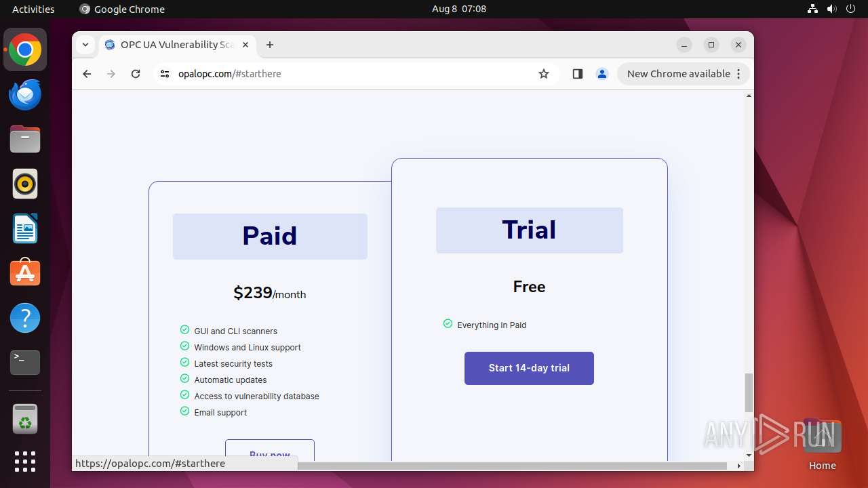Show Applications grid icon
The image size is (868, 488).
(x=25, y=462)
